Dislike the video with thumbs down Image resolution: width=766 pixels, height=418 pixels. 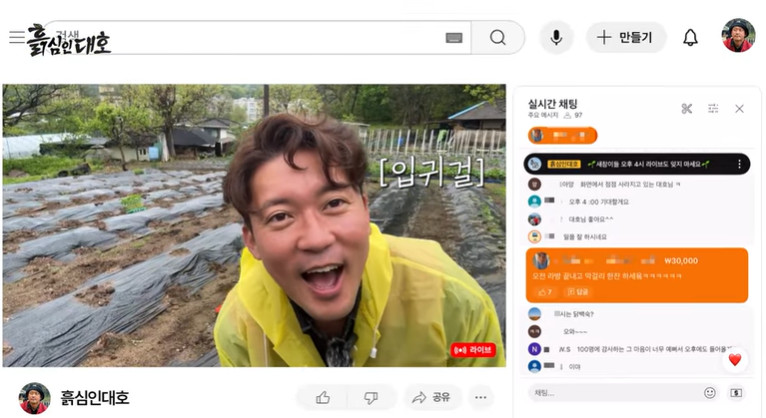370,397
